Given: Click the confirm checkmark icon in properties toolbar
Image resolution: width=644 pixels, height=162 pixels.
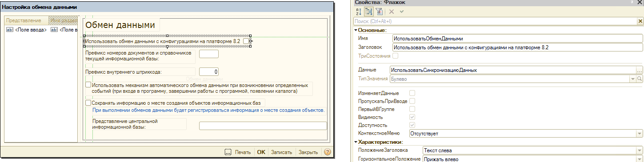Looking at the screenshot, I should (401, 12).
